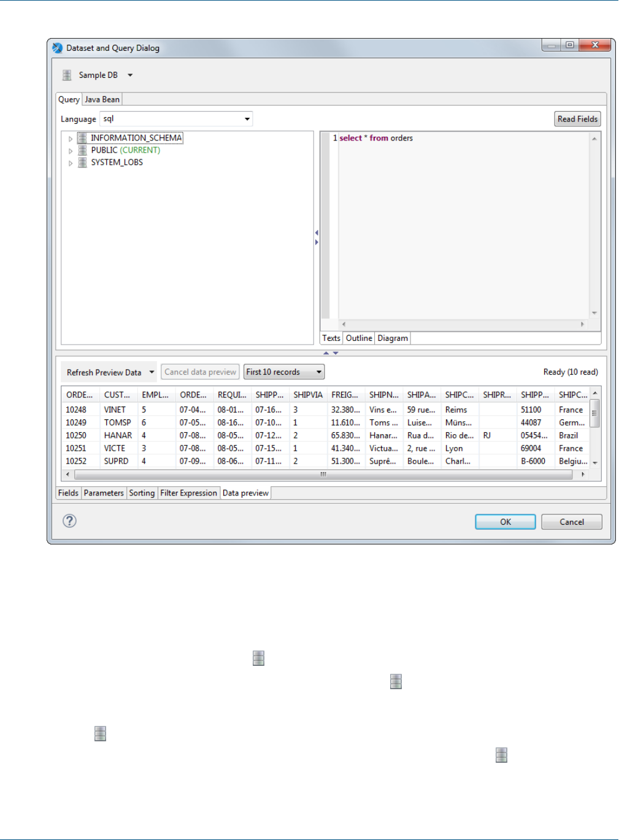This screenshot has height=840, width=619.
Task: Click the preview table horizontal scrollbar
Action: 323,475
